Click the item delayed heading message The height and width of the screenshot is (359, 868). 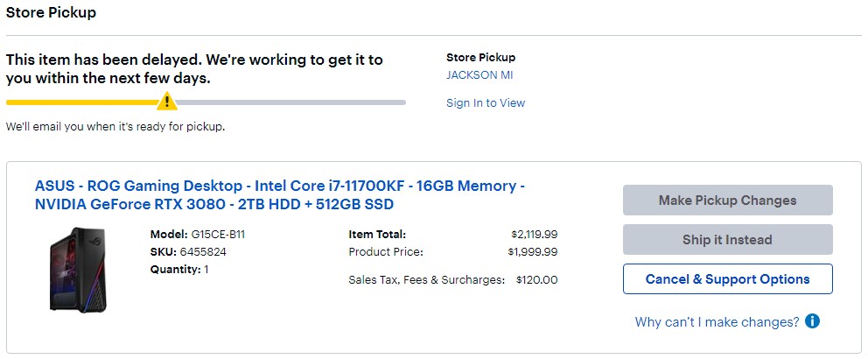(194, 69)
